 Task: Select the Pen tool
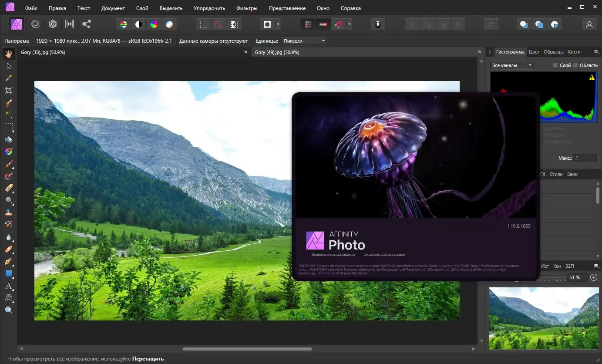point(8,262)
